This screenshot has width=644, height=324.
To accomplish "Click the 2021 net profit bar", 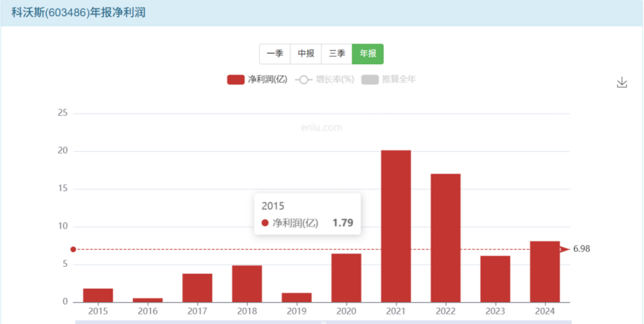I will click(395, 226).
